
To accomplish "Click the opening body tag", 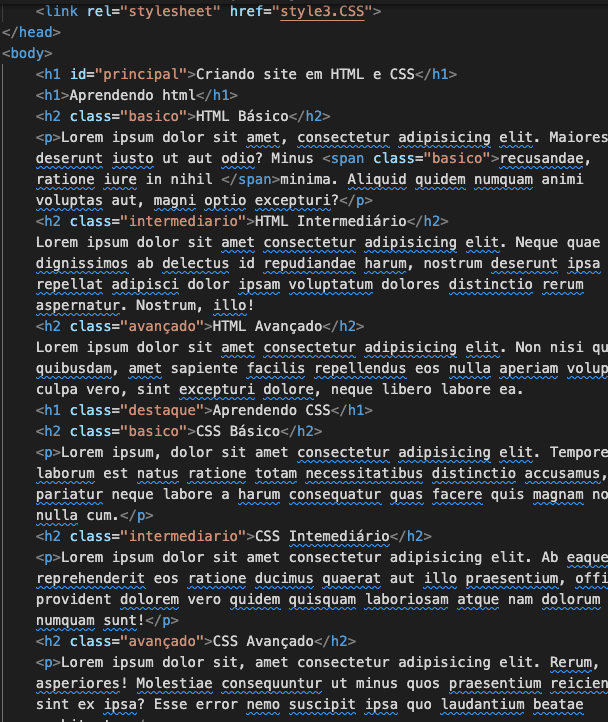I will tap(27, 53).
